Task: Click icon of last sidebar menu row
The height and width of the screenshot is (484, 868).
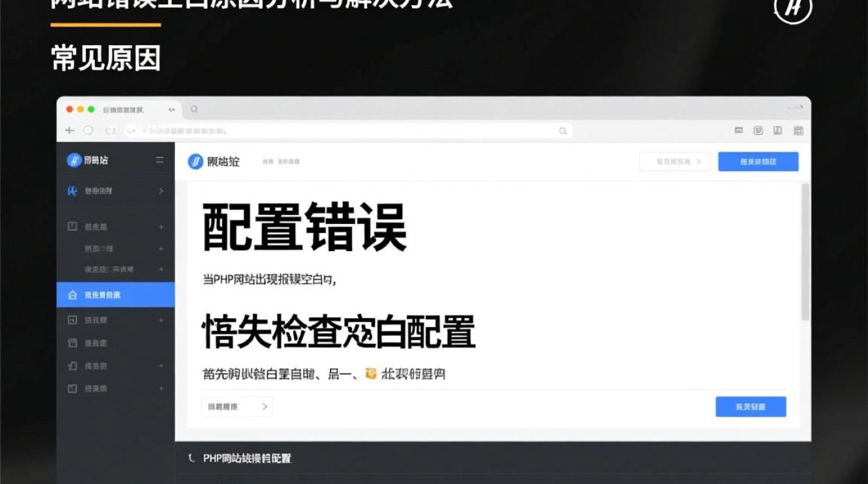Action: click(x=72, y=388)
